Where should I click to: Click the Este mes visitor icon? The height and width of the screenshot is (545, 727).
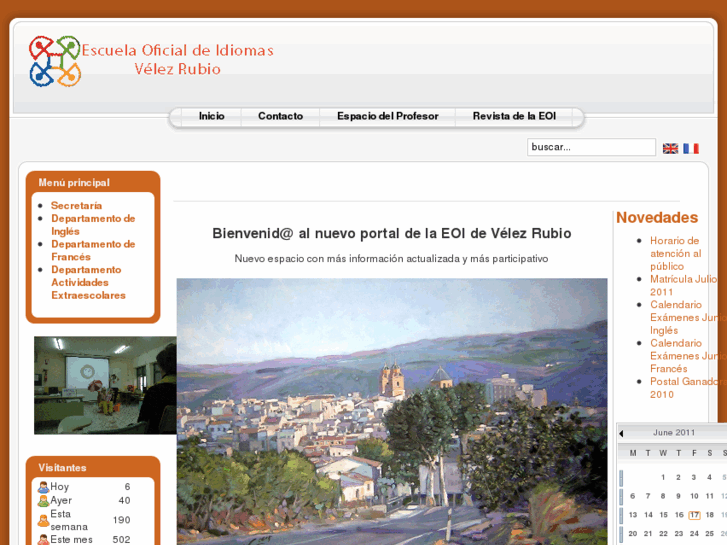(44, 540)
